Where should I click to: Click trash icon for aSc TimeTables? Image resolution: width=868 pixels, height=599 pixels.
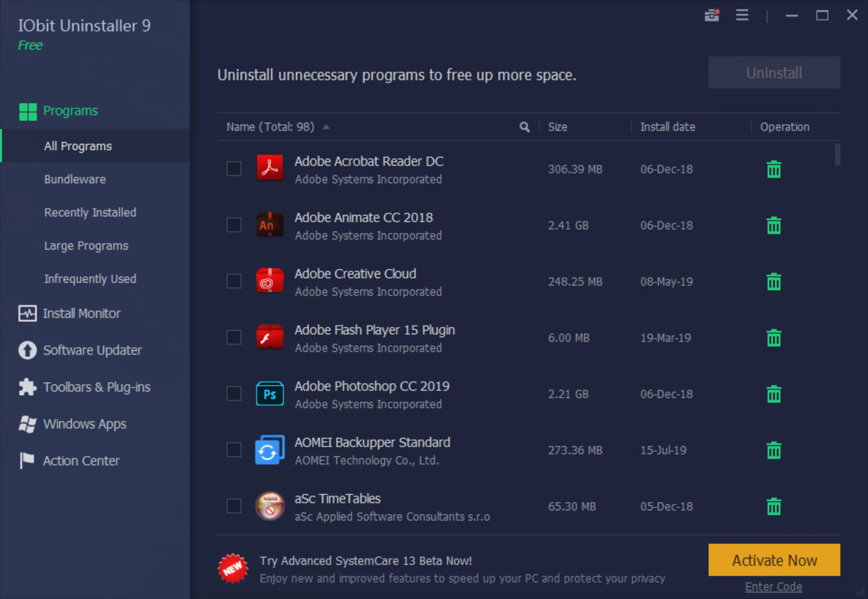(x=774, y=506)
